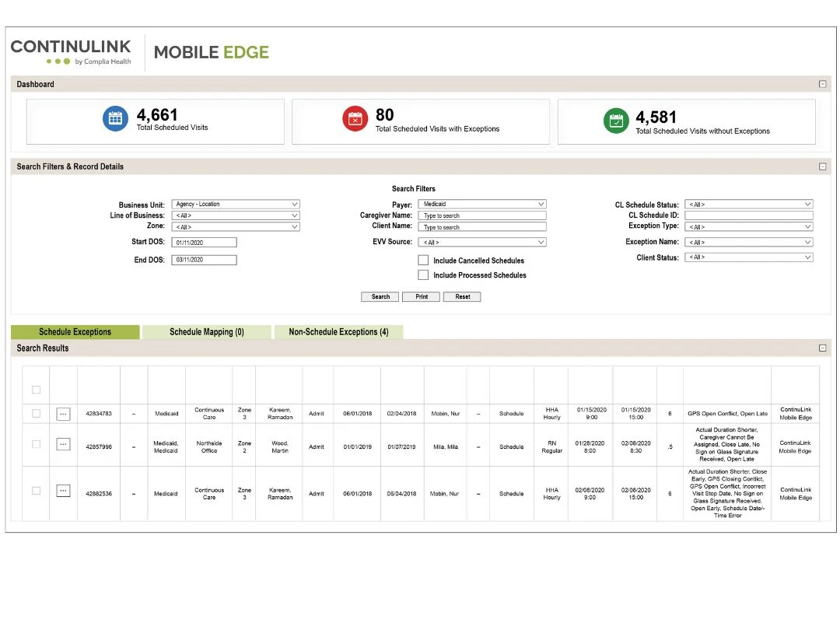The width and height of the screenshot is (840, 630).
Task: Open the Exception Name dropdown
Action: point(749,242)
